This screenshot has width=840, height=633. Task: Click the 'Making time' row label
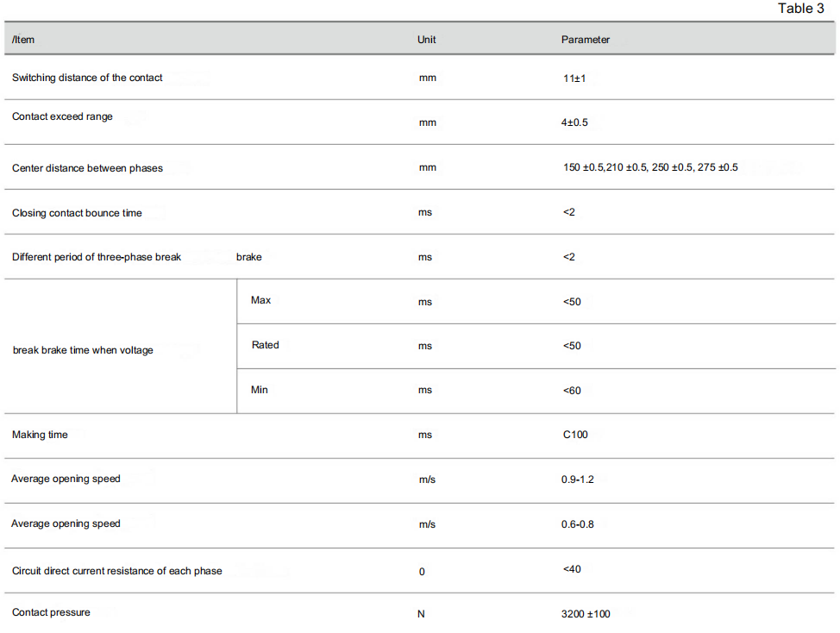(x=40, y=435)
